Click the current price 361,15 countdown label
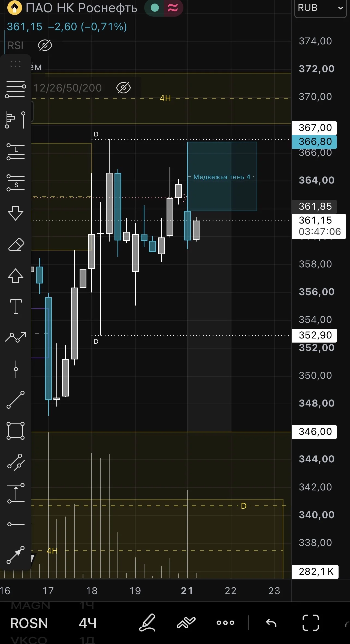The width and height of the screenshot is (350, 644). pyautogui.click(x=319, y=226)
